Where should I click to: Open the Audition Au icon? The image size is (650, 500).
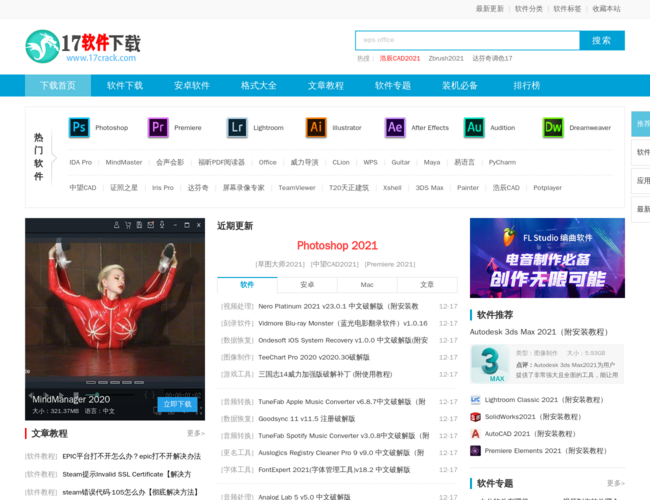[474, 127]
